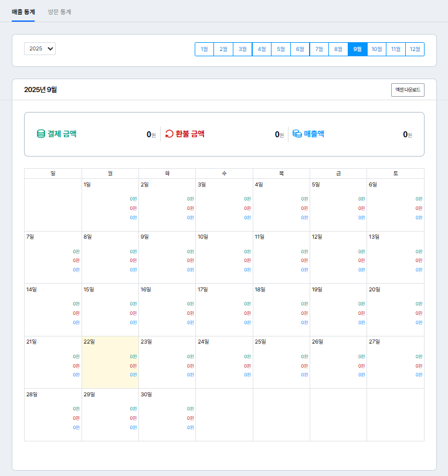This screenshot has width=448, height=476.
Task: Select the 10월 month button
Action: tap(376, 49)
